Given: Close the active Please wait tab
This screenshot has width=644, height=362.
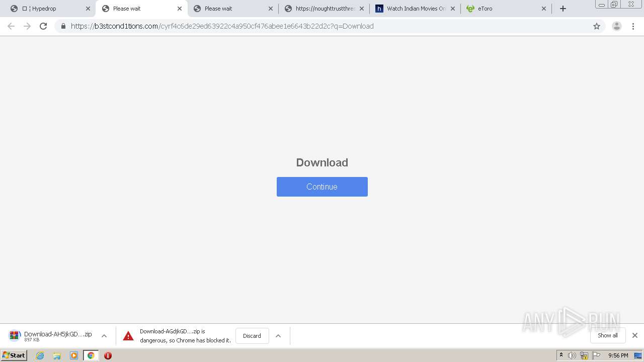Looking at the screenshot, I should click(179, 9).
